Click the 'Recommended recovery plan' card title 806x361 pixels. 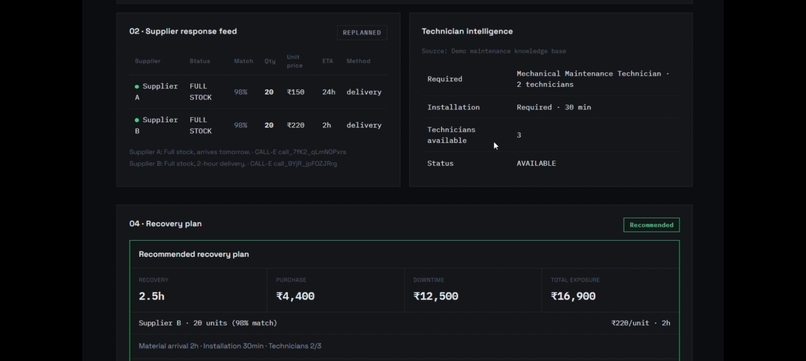194,254
